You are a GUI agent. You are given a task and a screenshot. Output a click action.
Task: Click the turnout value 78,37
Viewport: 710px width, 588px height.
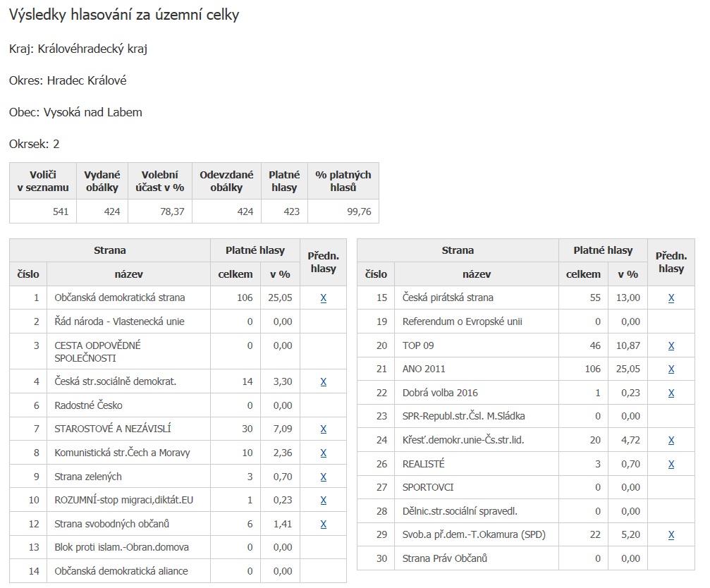point(172,212)
